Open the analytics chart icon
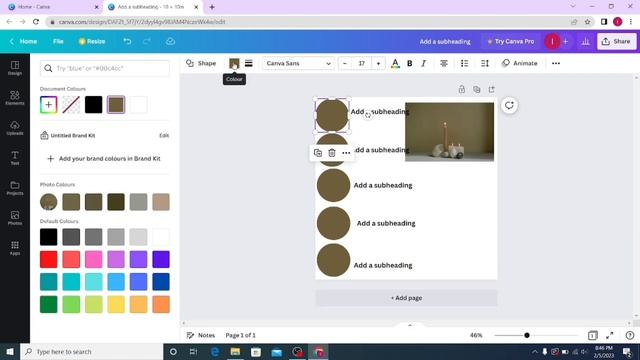Viewport: 640px width, 360px height. point(586,41)
